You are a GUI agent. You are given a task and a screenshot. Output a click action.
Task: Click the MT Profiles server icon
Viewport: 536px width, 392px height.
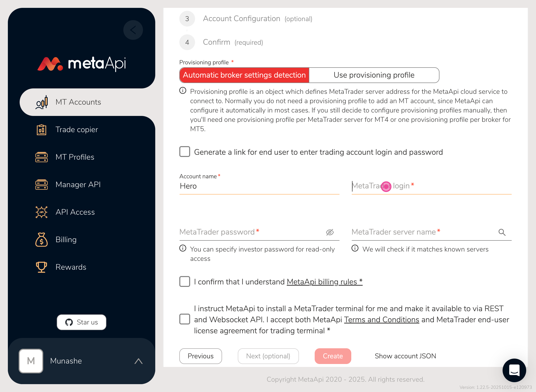42,157
